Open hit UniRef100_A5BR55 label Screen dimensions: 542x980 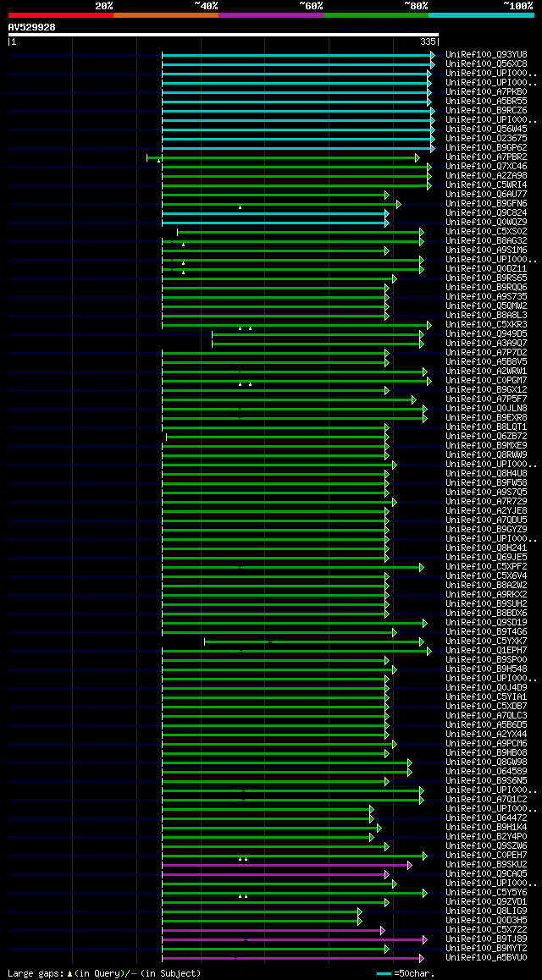[486, 102]
